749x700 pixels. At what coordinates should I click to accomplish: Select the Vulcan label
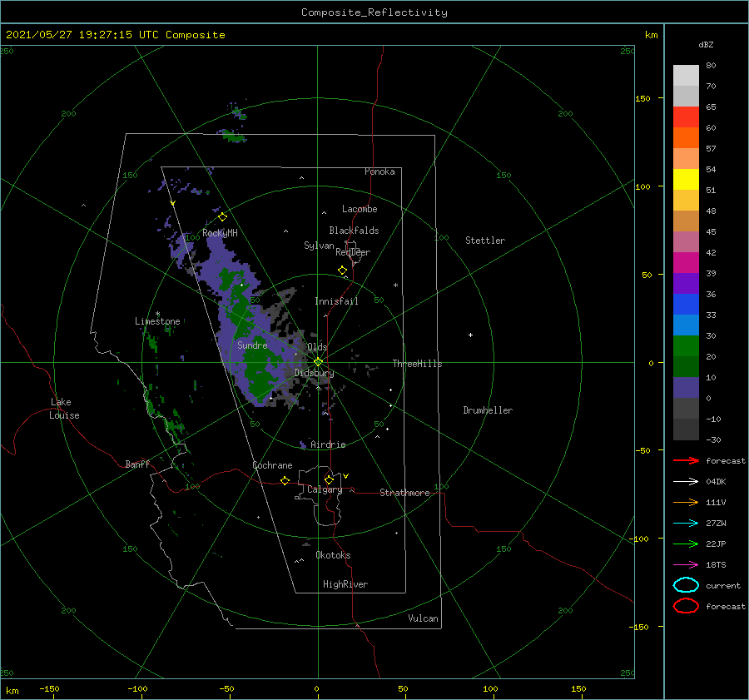coord(424,618)
